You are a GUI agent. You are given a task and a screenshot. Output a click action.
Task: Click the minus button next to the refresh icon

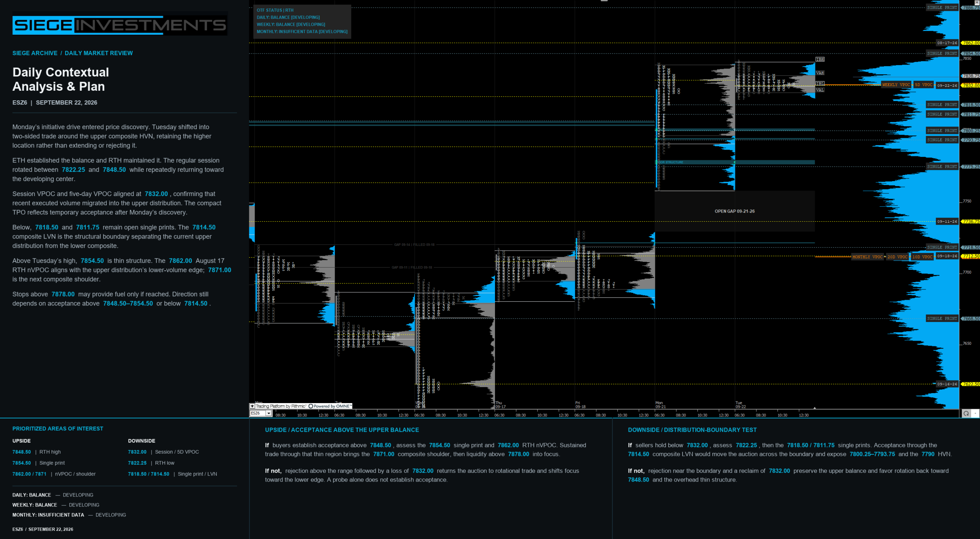pyautogui.click(x=975, y=413)
